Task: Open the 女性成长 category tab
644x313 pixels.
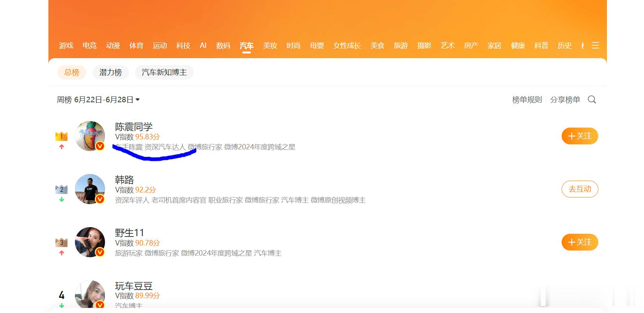Action: pos(347,46)
